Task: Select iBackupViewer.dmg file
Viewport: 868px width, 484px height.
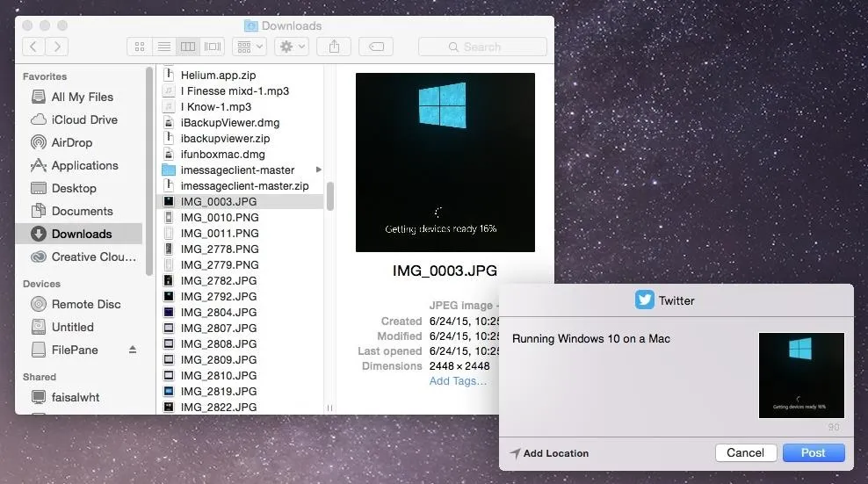Action: (x=242, y=122)
